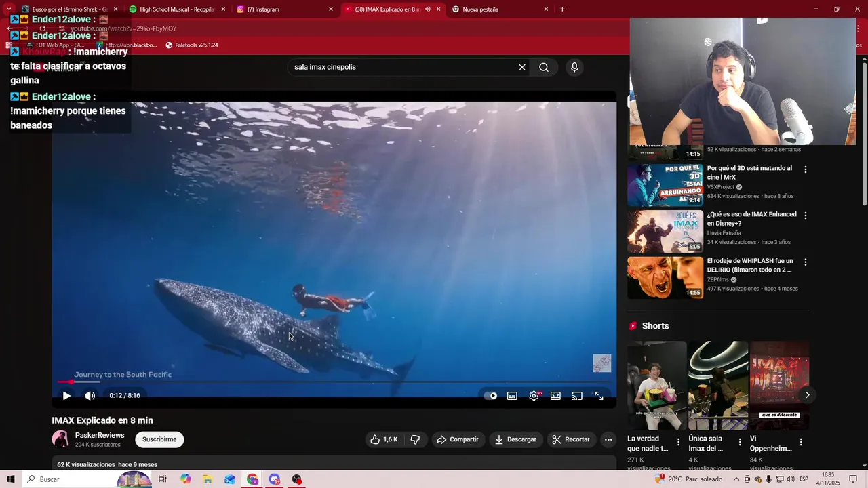Mute the video player volume
The image size is (868, 488).
tap(90, 396)
